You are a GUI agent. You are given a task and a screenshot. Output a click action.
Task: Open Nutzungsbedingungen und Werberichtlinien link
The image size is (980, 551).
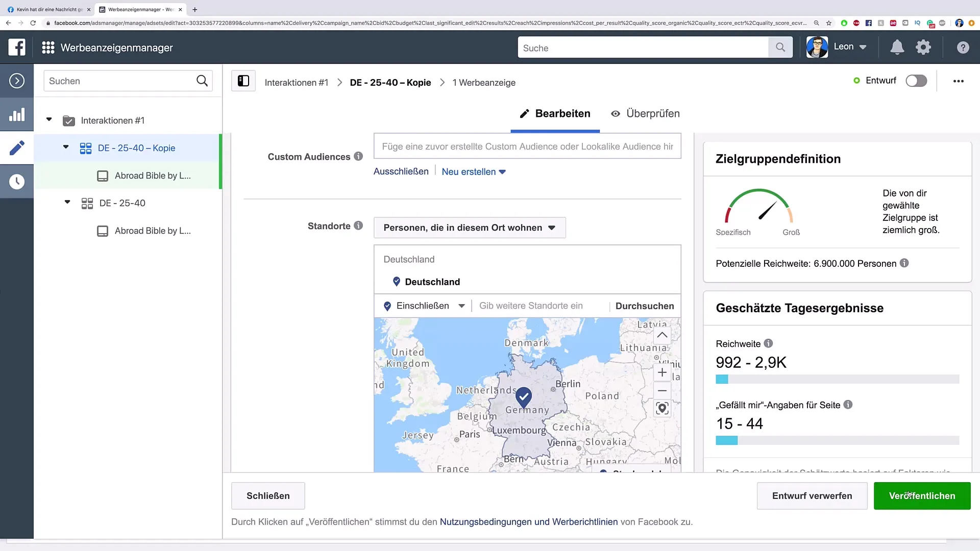coord(529,522)
